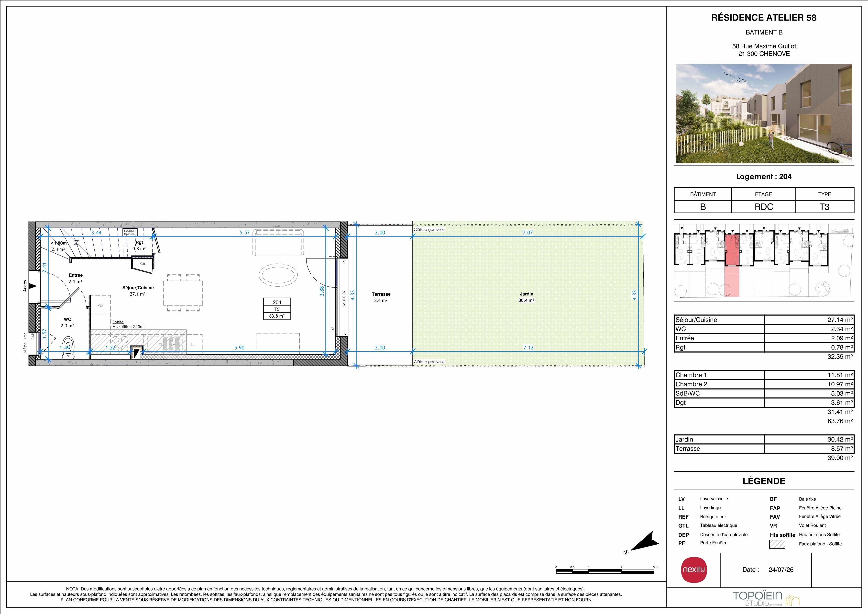Click the 'Logement : 204' label
This screenshot has width=868, height=614.
point(764,177)
